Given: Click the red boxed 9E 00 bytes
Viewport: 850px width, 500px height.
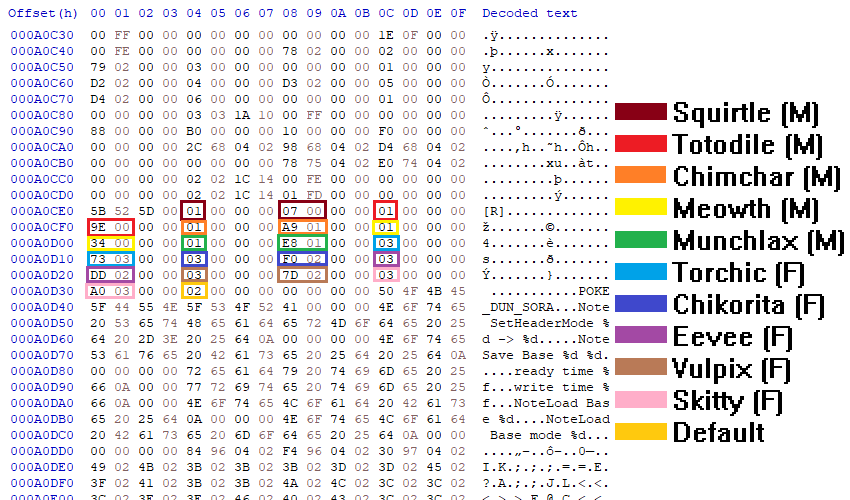Looking at the screenshot, I should [x=110, y=227].
